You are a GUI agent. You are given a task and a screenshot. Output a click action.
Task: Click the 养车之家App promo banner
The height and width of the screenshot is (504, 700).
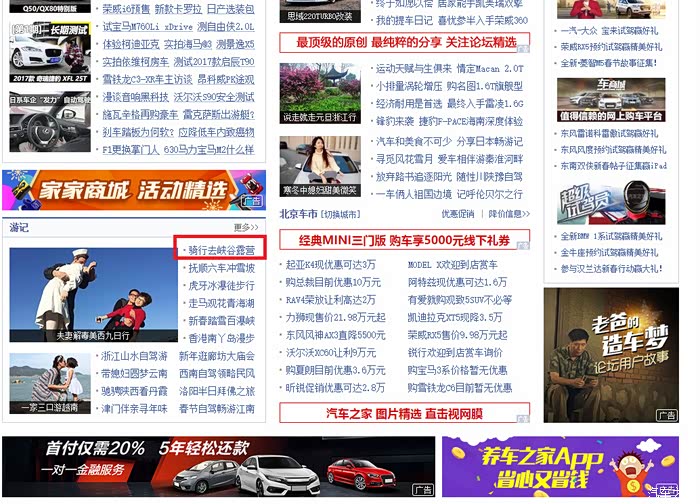(x=560, y=466)
